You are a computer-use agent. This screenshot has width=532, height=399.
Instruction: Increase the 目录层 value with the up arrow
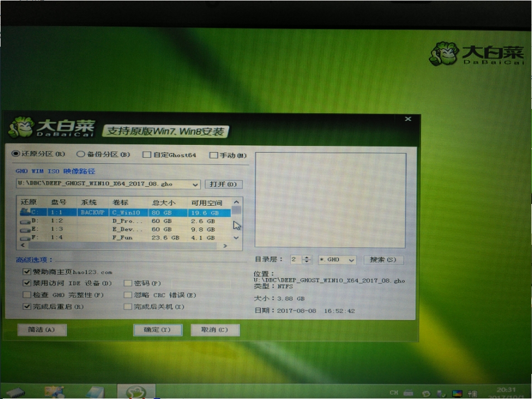(307, 257)
